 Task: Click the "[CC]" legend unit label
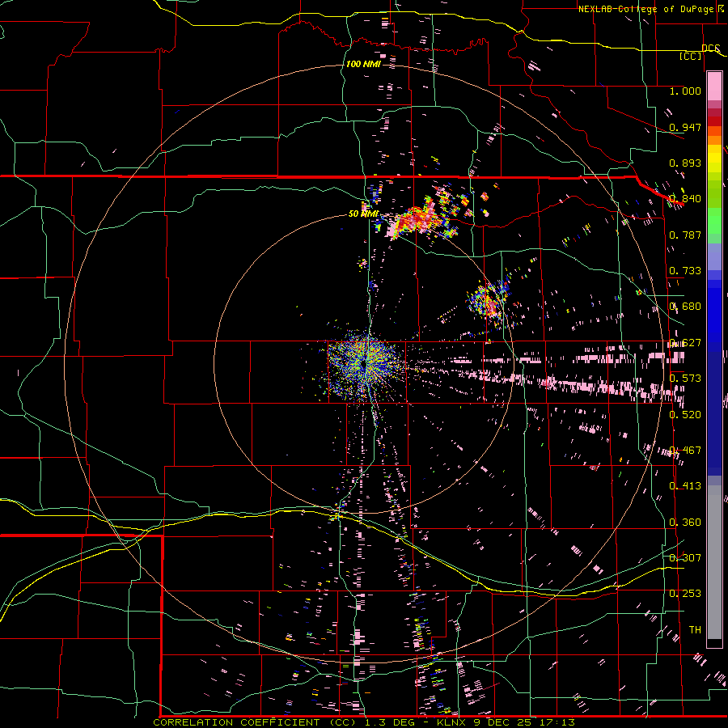691,56
